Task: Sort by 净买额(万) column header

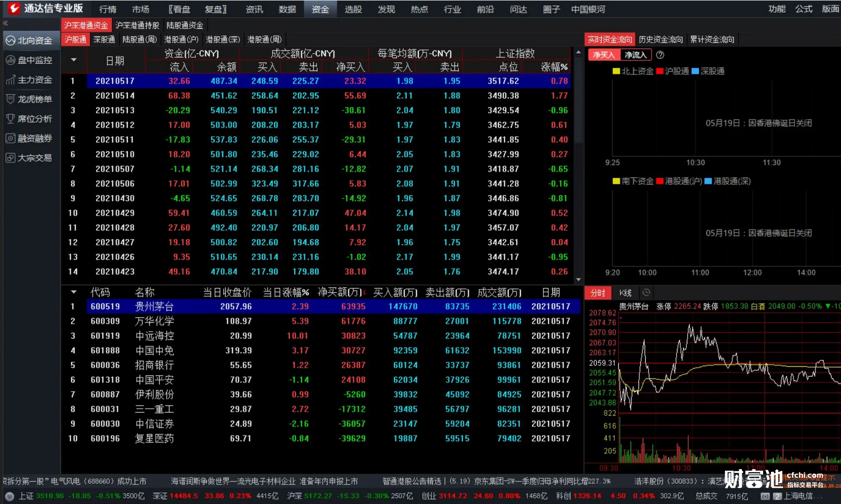Action: (341, 292)
